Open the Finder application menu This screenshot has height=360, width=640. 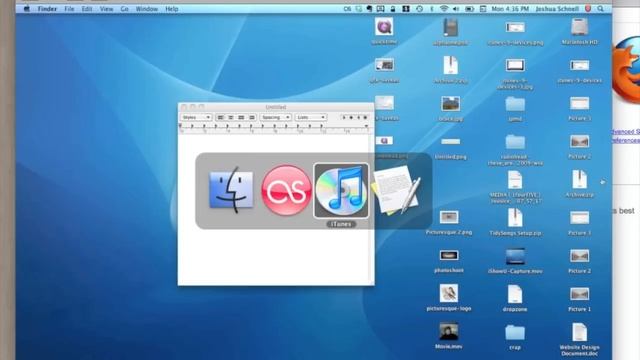pyautogui.click(x=47, y=9)
